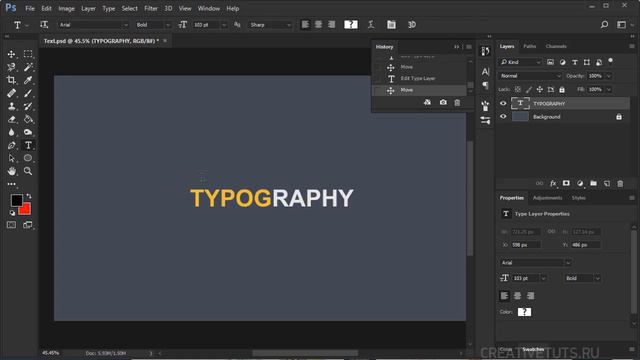
Task: Click the Edit Type Layer history state
Action: tap(419, 78)
